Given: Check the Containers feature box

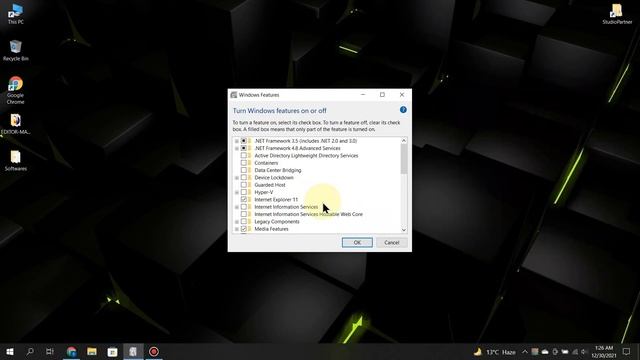Looking at the screenshot, I should pos(244,163).
